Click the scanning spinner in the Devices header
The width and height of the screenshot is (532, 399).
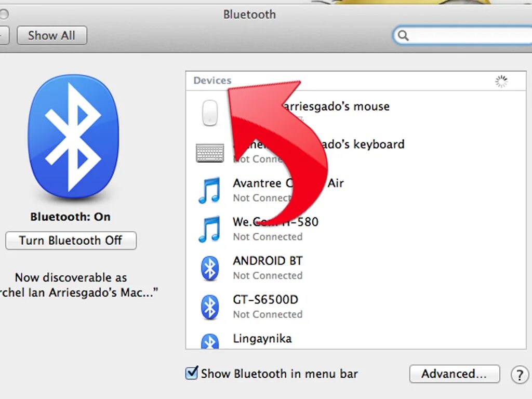501,81
